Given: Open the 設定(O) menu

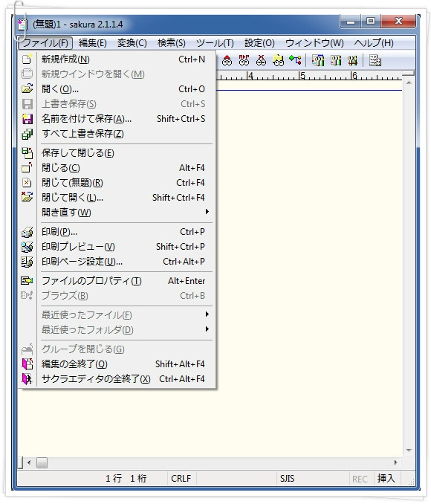Looking at the screenshot, I should [x=259, y=43].
